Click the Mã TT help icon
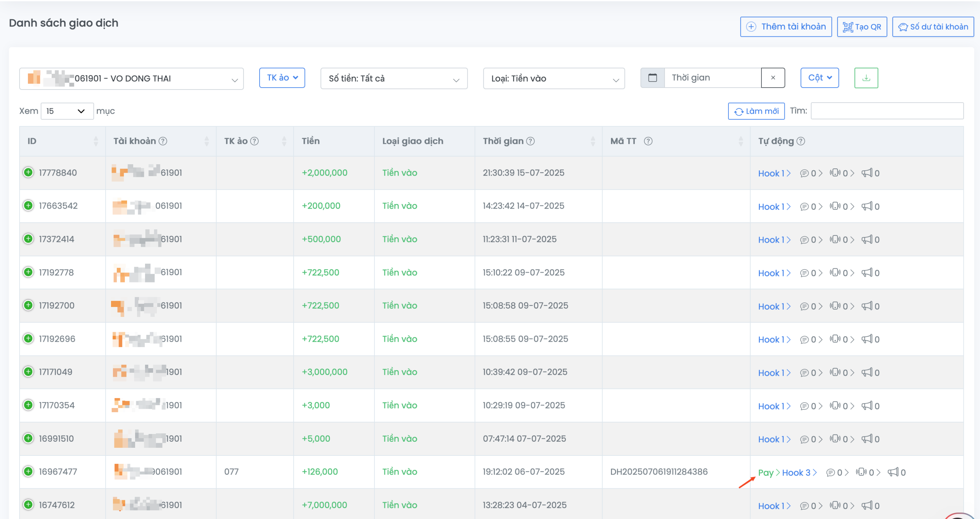 (x=648, y=141)
